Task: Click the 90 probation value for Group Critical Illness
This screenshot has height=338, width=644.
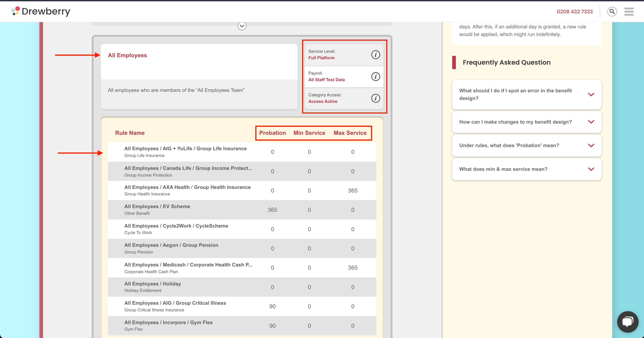Action: [x=272, y=306]
